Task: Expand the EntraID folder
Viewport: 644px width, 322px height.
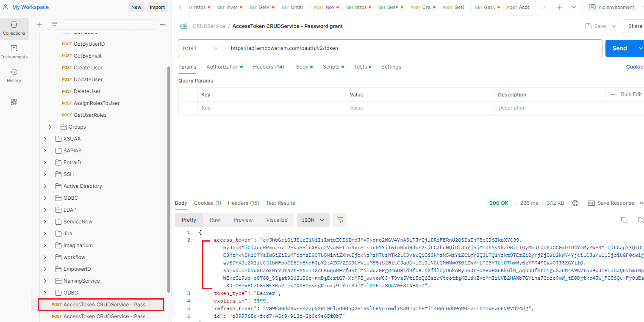Action: (45, 162)
